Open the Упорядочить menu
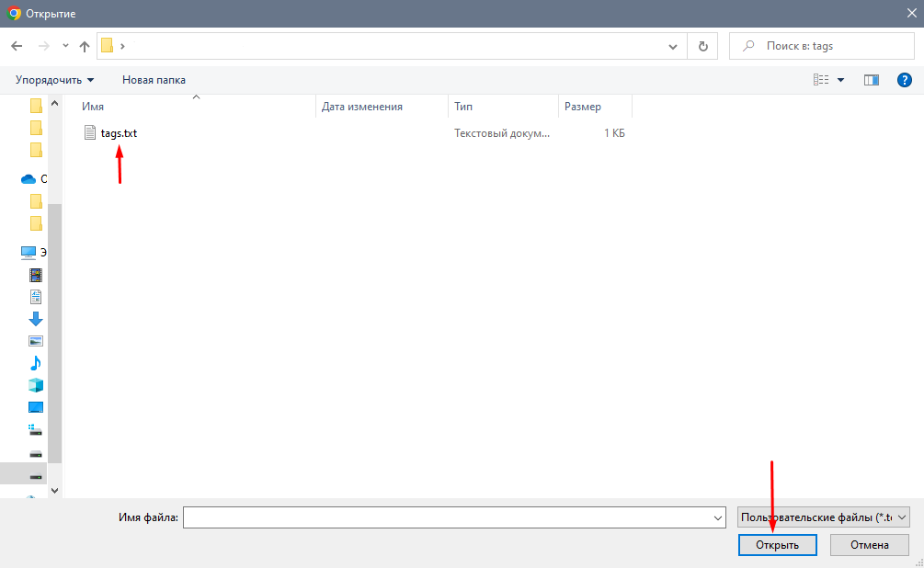 pos(54,80)
